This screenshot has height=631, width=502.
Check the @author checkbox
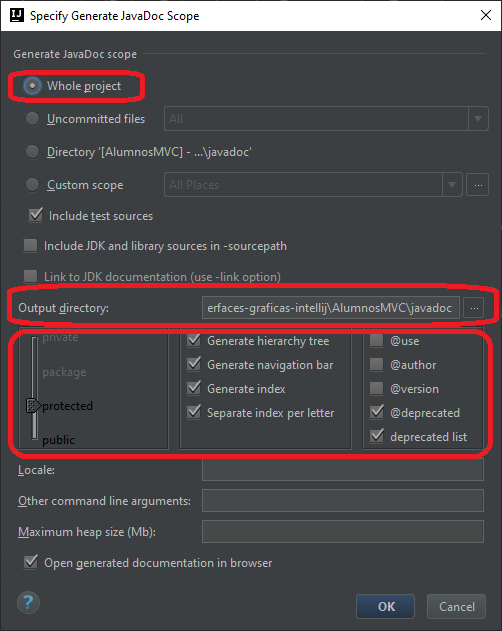pos(377,365)
